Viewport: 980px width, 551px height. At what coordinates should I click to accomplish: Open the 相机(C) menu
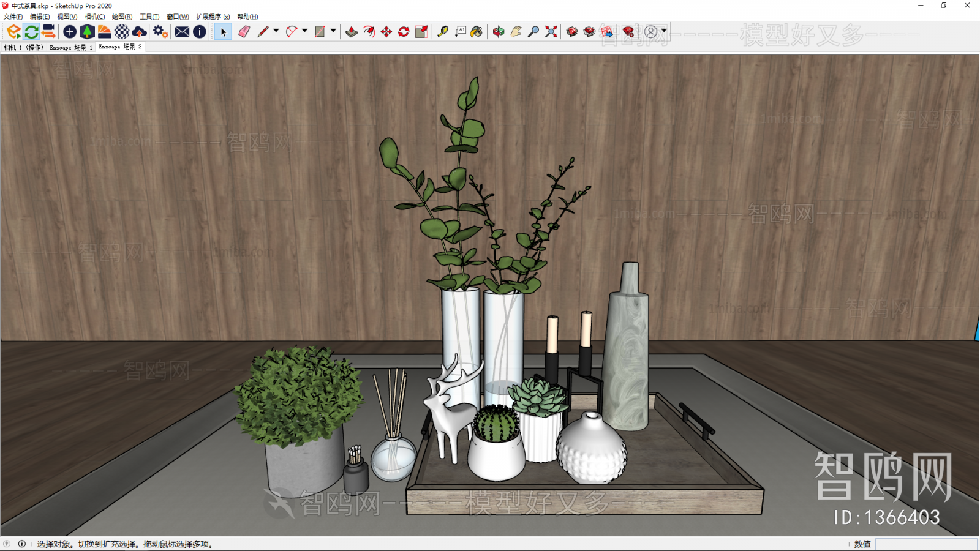(x=94, y=17)
